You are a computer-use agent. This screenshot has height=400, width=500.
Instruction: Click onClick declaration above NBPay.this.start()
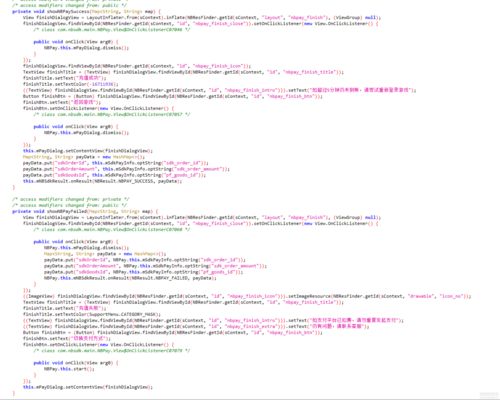click(76, 363)
